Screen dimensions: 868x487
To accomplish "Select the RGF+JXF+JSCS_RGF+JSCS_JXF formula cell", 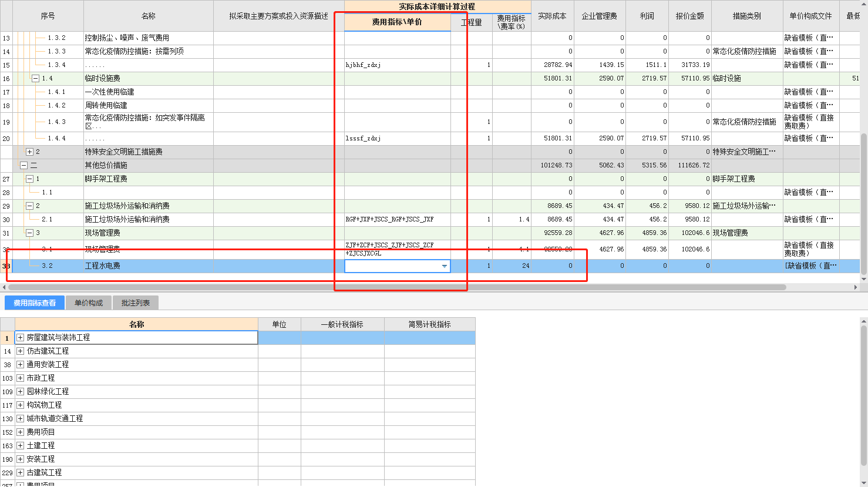I will [398, 220].
